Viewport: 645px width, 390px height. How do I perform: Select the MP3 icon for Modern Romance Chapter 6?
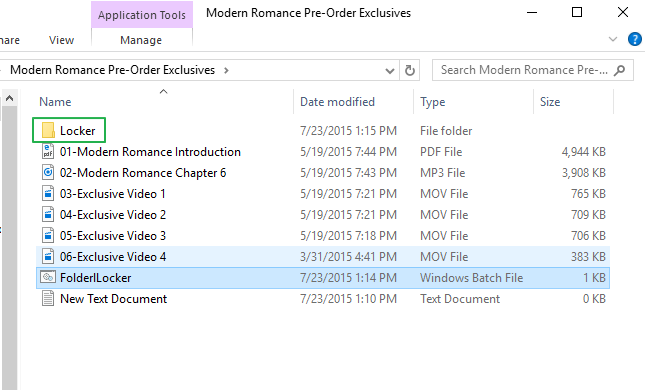click(x=48, y=172)
